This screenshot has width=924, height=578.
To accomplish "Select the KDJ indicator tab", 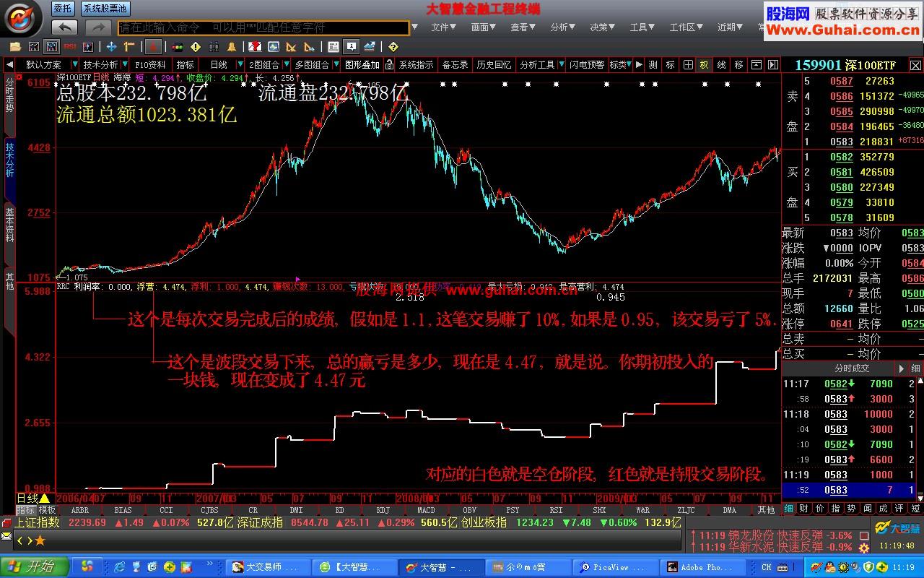I will pos(383,510).
